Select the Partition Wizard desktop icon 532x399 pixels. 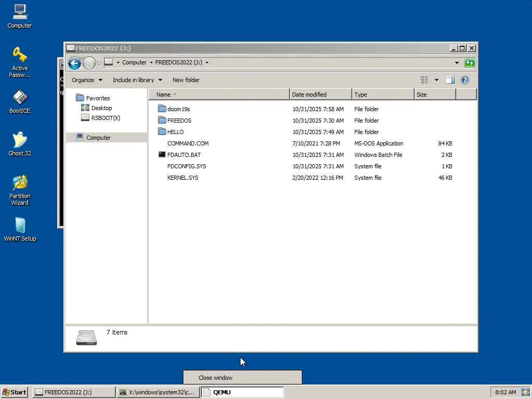point(20,190)
